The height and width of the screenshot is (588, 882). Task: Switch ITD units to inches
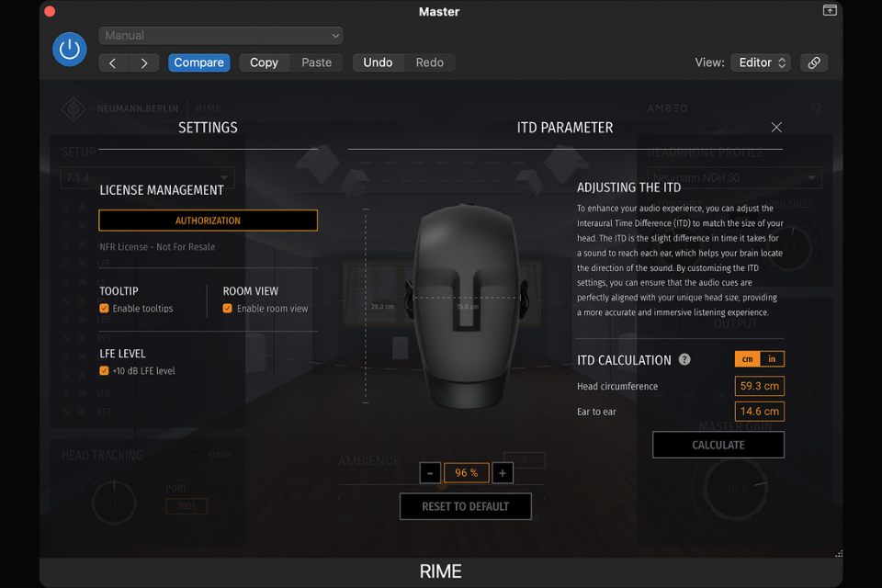772,359
